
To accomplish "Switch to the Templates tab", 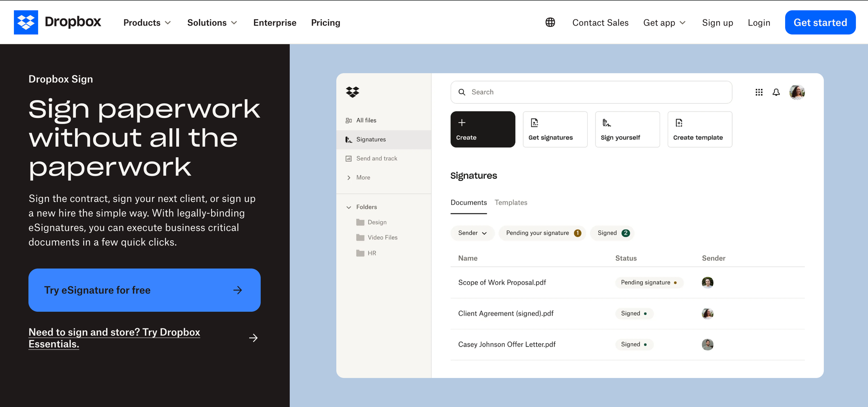I will (511, 203).
